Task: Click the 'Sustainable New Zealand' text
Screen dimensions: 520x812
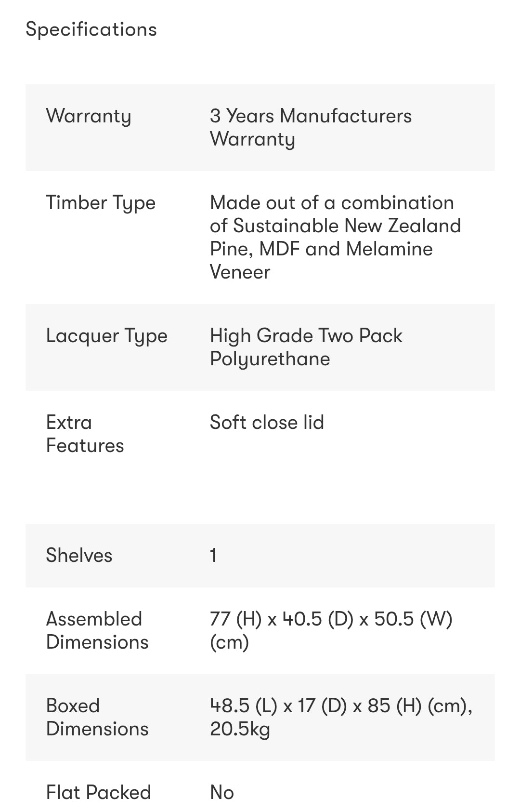Action: click(x=347, y=226)
